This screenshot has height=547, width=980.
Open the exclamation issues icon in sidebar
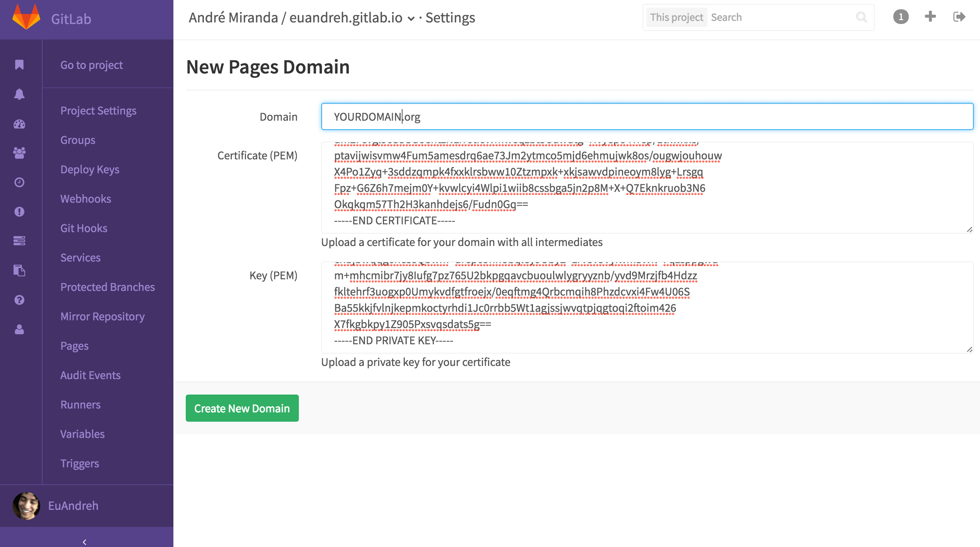coord(19,212)
